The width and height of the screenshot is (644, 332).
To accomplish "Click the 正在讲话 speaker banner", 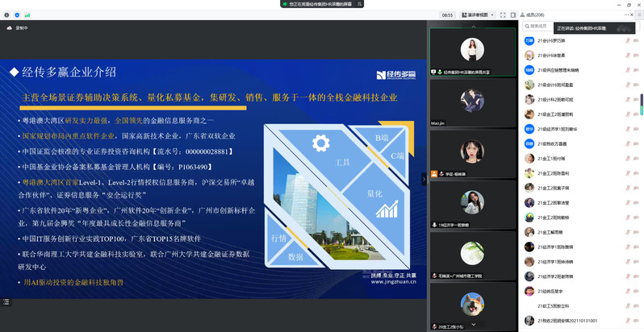I will pos(594,28).
